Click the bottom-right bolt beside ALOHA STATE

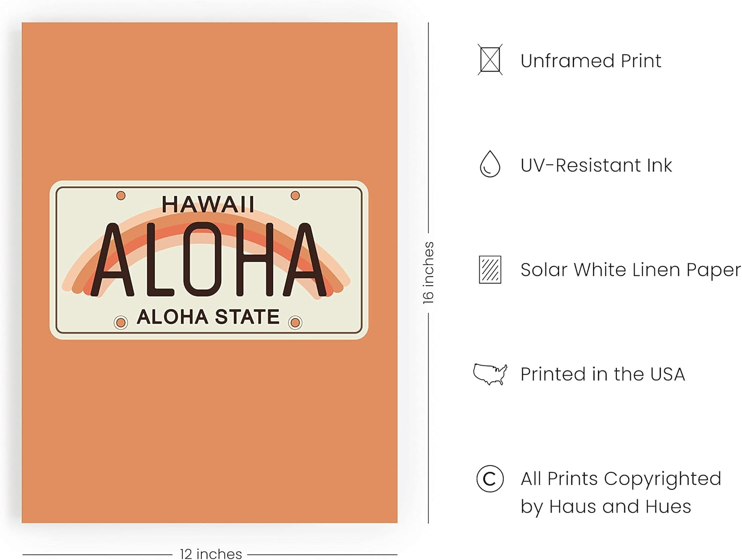(x=295, y=323)
